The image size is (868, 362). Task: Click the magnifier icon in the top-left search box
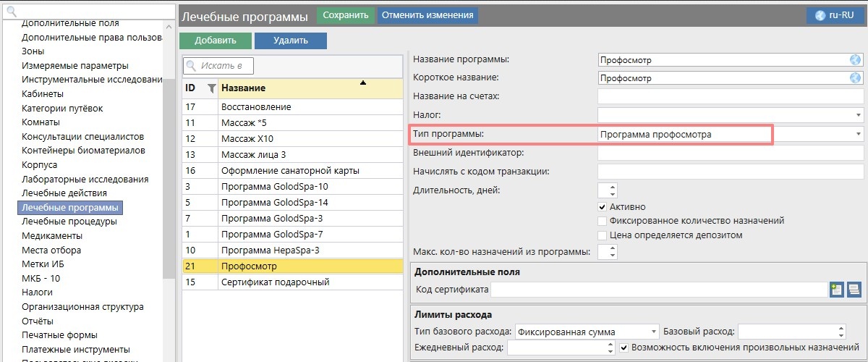(x=12, y=12)
